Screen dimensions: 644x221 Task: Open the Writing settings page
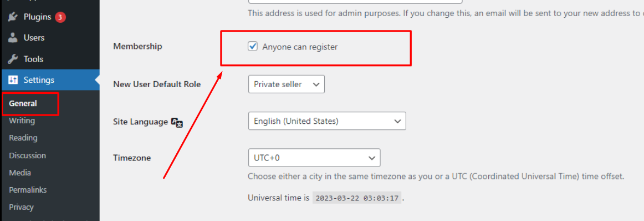pos(22,120)
